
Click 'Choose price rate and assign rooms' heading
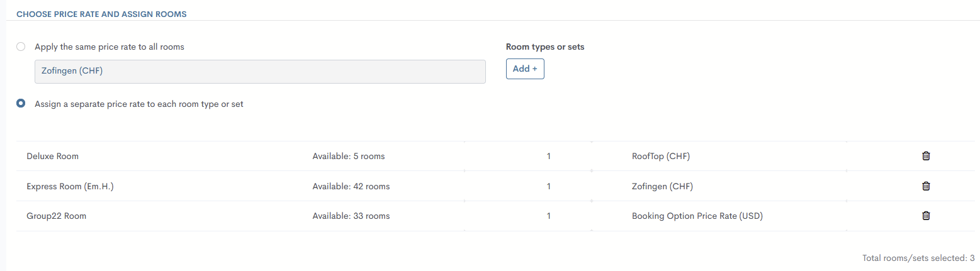pos(101,14)
